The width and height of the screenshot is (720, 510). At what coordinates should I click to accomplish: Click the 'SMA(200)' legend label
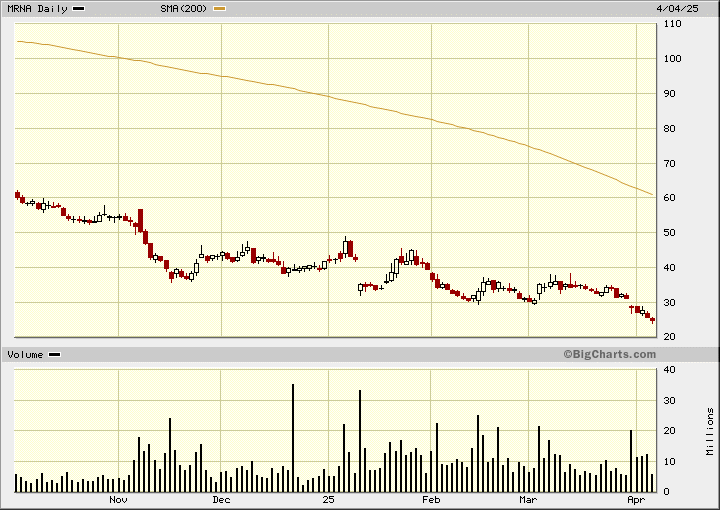point(184,9)
